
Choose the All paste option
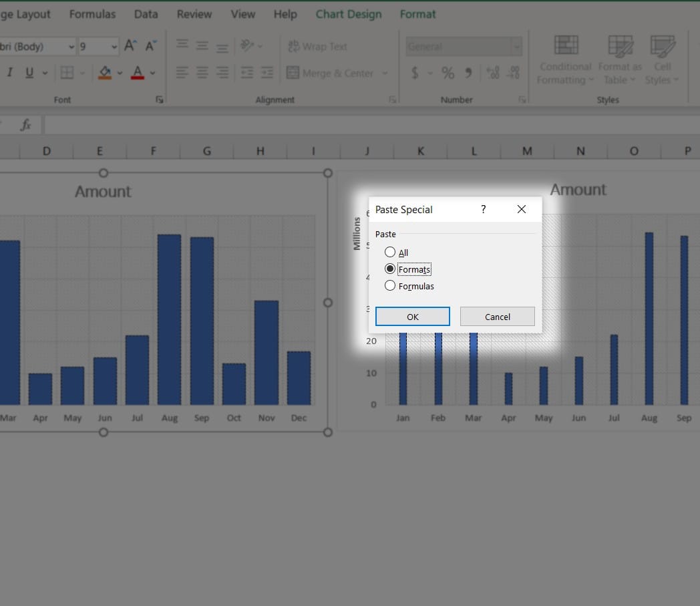(390, 253)
